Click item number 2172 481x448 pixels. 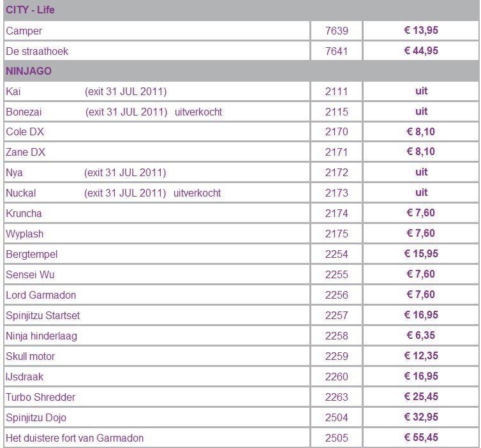pos(337,172)
